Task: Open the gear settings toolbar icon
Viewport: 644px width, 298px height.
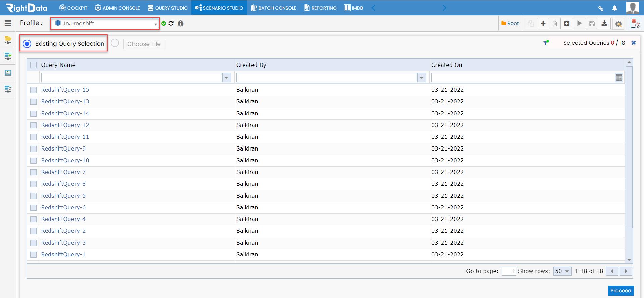Action: [x=618, y=24]
